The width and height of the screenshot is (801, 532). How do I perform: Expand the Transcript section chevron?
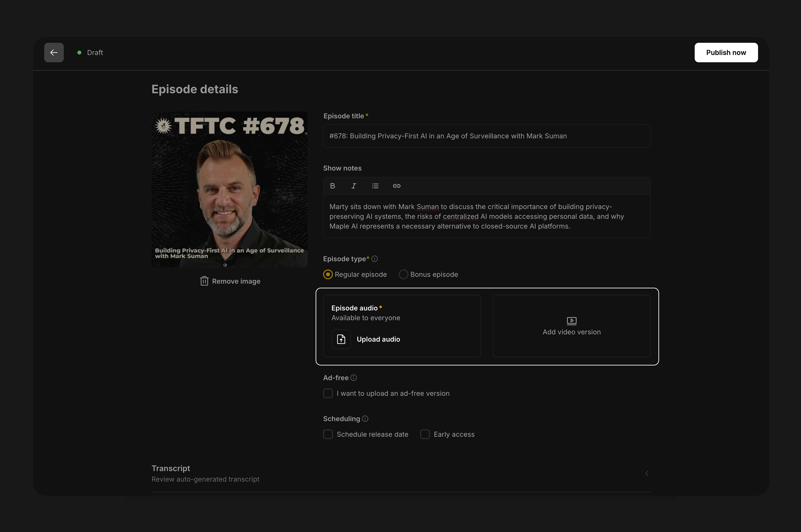pos(647,473)
